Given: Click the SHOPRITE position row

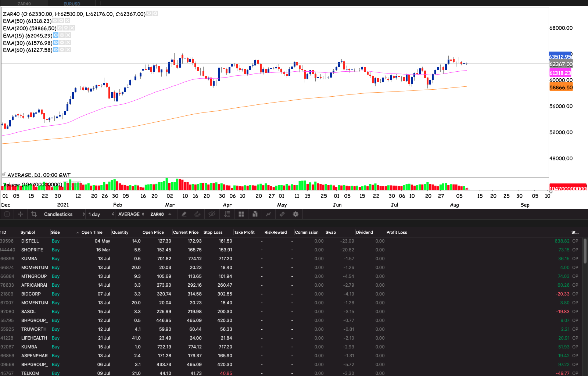Looking at the screenshot, I should (x=32, y=250).
